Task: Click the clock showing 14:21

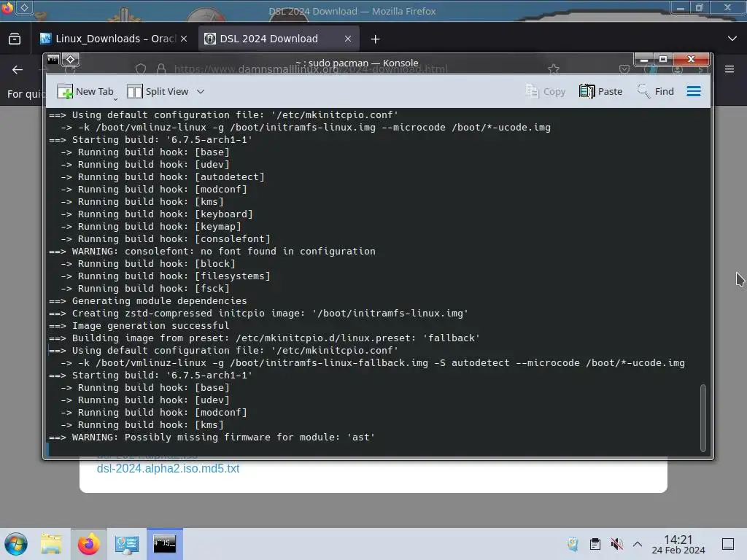Action: tap(678, 544)
